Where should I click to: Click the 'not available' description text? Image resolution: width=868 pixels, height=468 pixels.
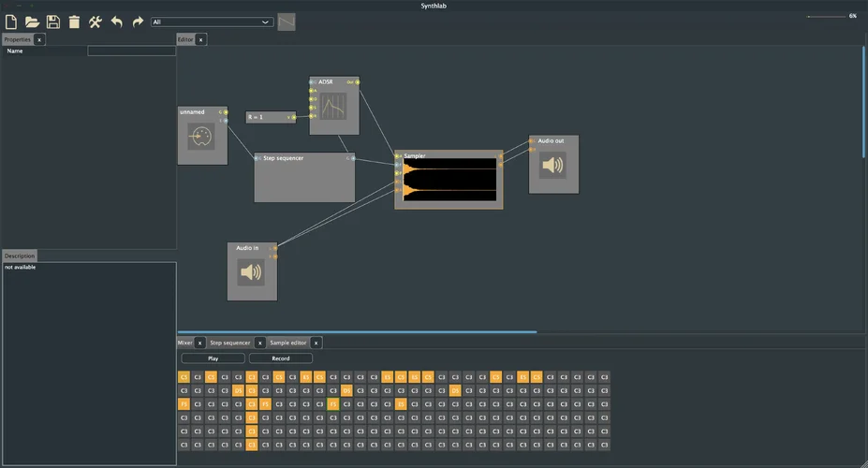[20, 267]
